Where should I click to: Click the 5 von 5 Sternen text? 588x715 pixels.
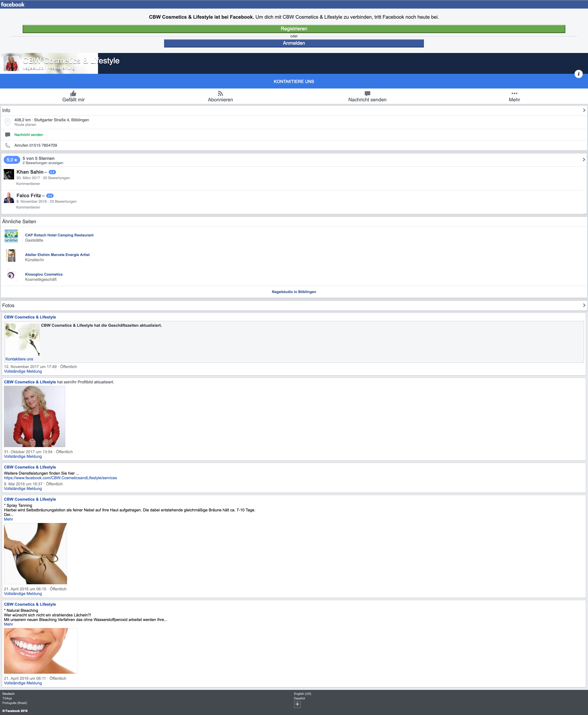(x=38, y=158)
